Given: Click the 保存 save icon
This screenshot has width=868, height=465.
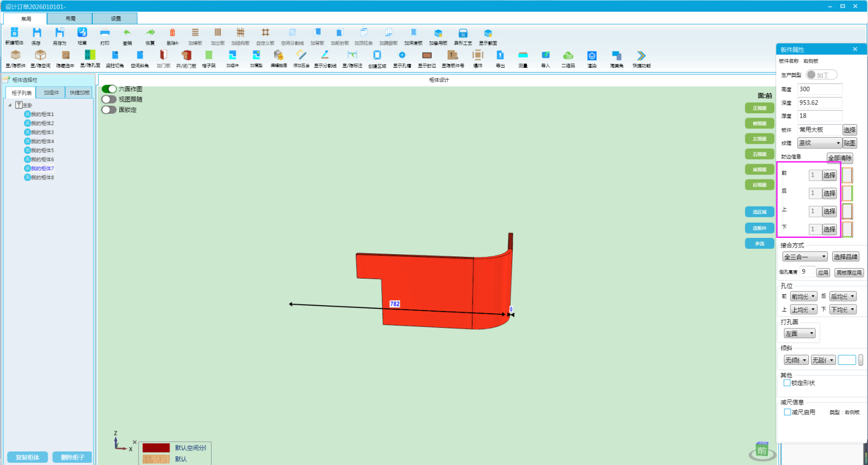Looking at the screenshot, I should [37, 33].
